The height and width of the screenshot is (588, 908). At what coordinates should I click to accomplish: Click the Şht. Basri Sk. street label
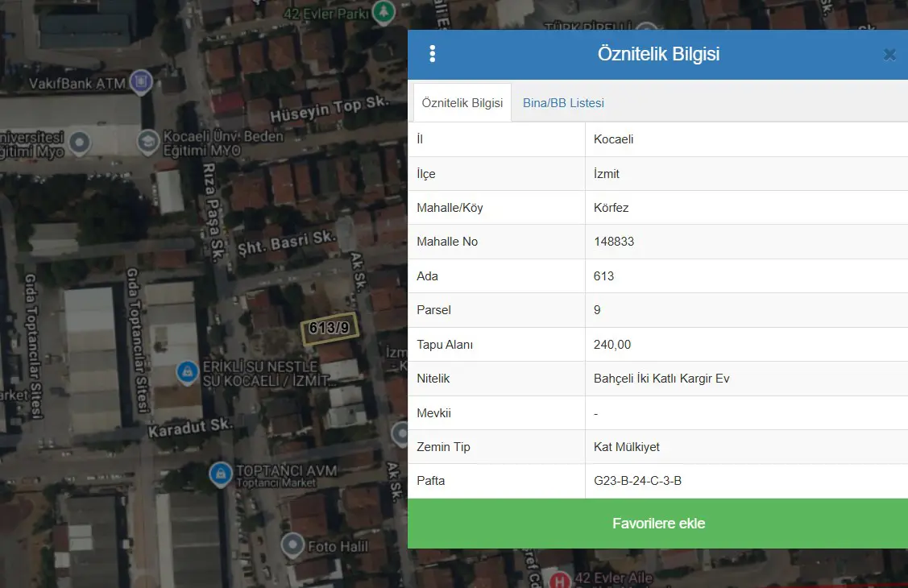(x=286, y=243)
